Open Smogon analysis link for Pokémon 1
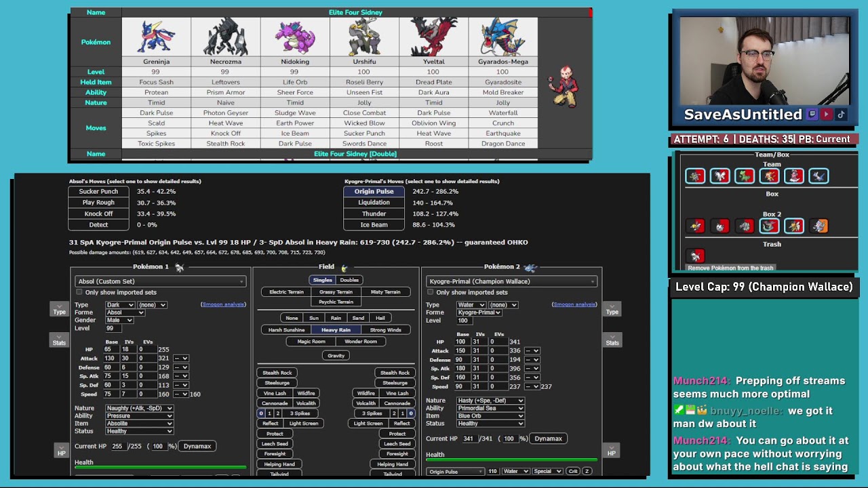The height and width of the screenshot is (488, 868). coord(223,304)
